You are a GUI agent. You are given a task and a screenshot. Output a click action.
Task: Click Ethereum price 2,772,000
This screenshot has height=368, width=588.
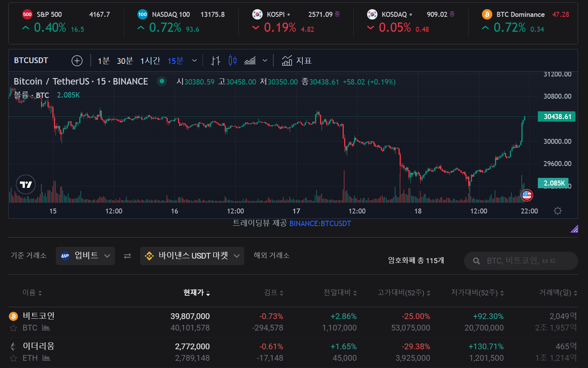[193, 347]
